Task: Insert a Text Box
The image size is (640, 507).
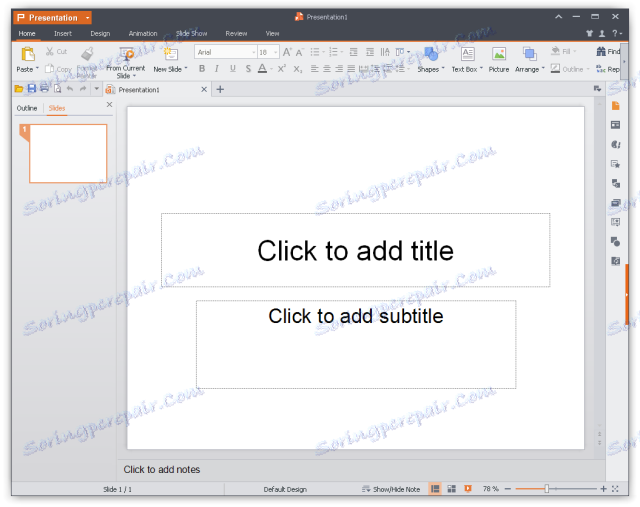Action: click(467, 53)
